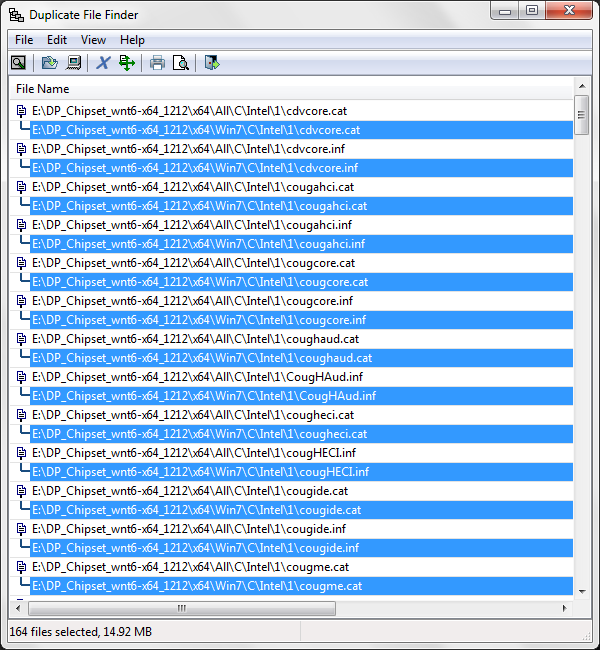Click the search magnifier toolbar icon
The height and width of the screenshot is (650, 600).
18,63
